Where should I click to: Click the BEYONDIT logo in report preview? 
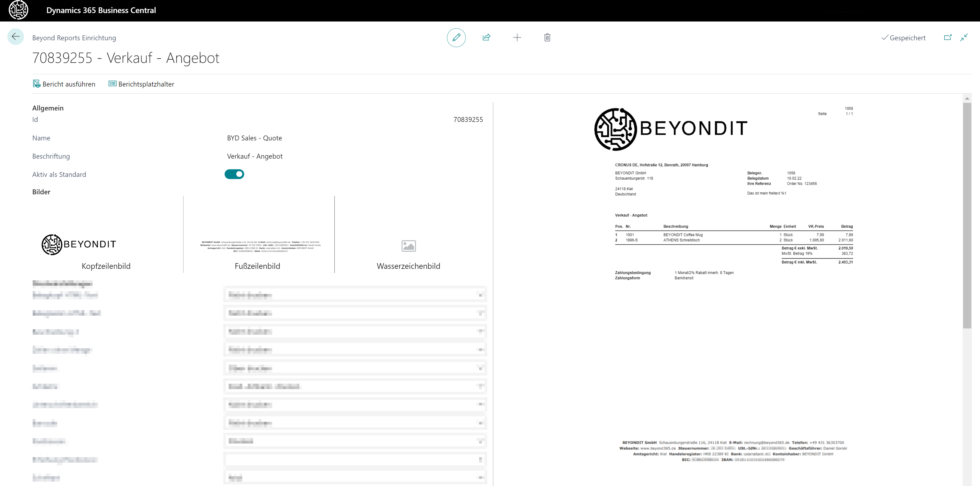(x=671, y=129)
